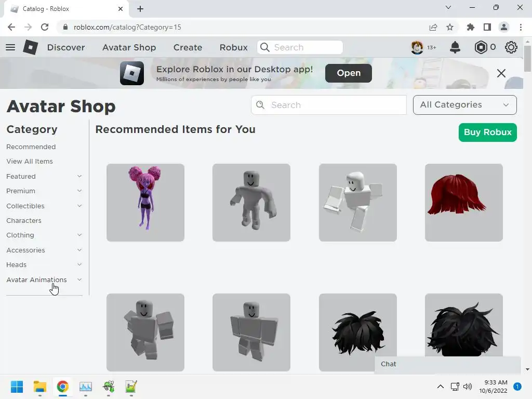Open the clock and date in taskbar
The width and height of the screenshot is (532, 399).
tap(493, 387)
